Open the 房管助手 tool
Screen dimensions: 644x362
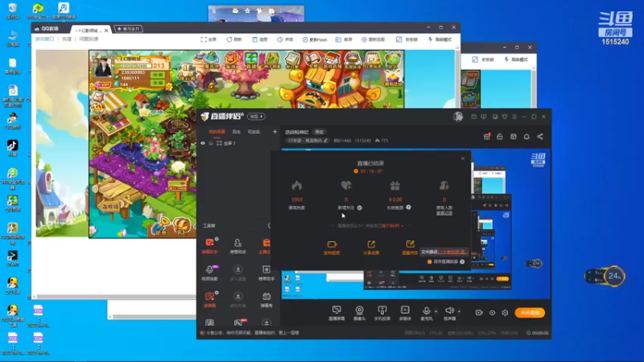point(237,246)
